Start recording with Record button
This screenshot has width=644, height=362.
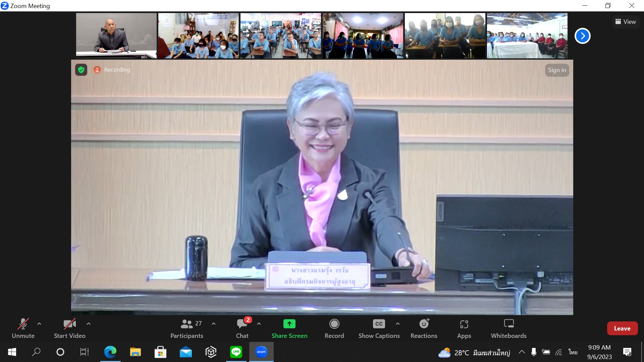[334, 328]
